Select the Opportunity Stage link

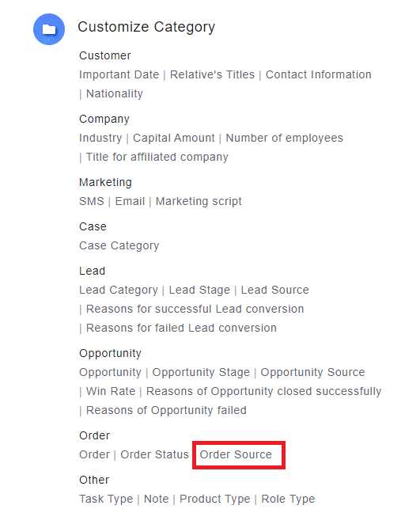201,372
